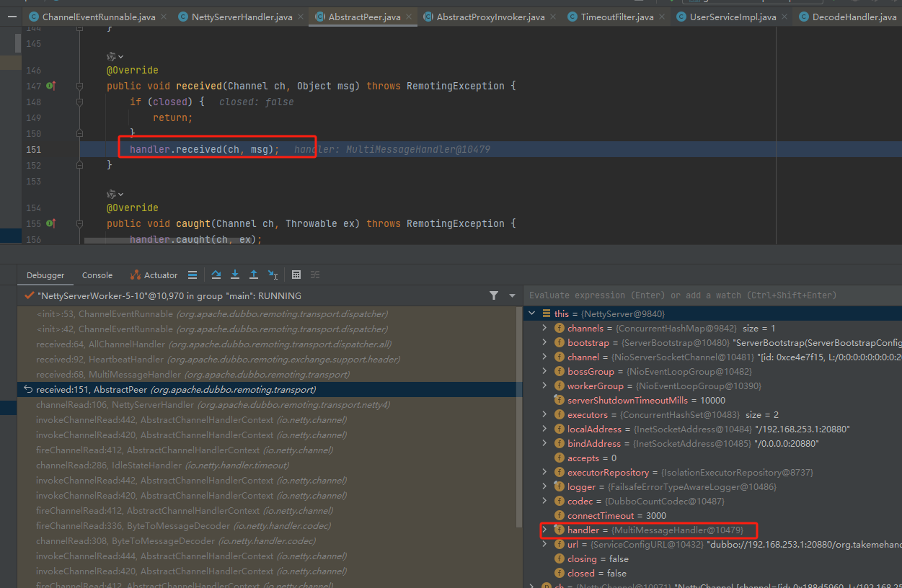Viewport: 902px width, 588px height.
Task: Expand the handler MultiMessageHandler variable
Action: point(546,530)
